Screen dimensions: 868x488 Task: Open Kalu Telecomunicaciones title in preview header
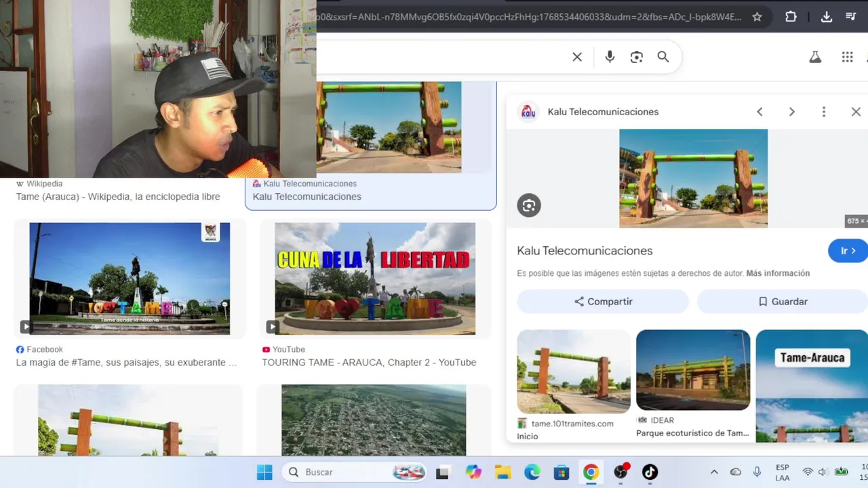pos(603,112)
